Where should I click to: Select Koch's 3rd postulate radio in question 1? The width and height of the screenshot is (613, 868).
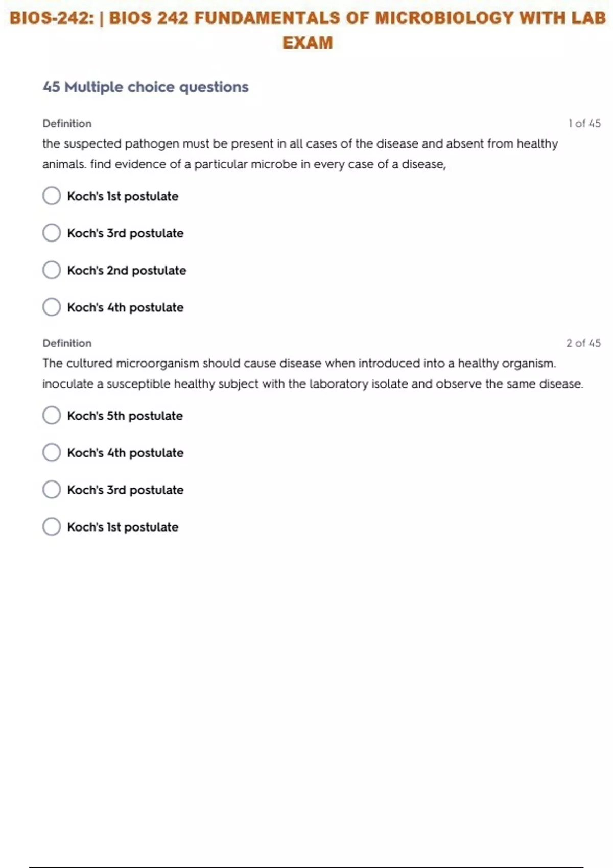coord(52,233)
